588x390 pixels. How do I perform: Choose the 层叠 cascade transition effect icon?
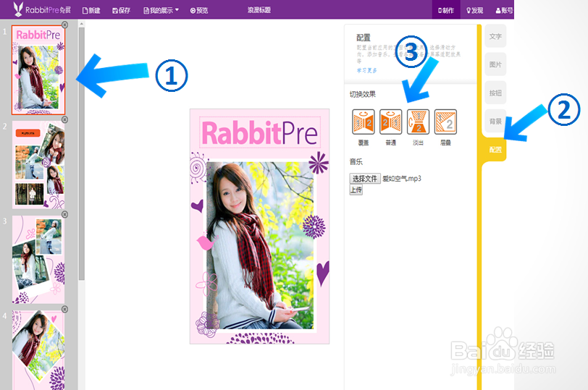point(445,122)
